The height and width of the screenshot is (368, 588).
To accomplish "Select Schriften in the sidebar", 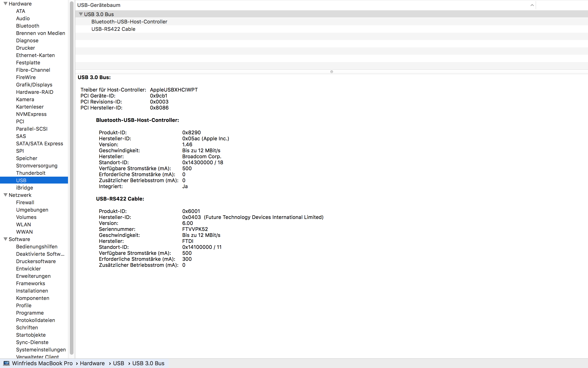I will [x=27, y=328].
